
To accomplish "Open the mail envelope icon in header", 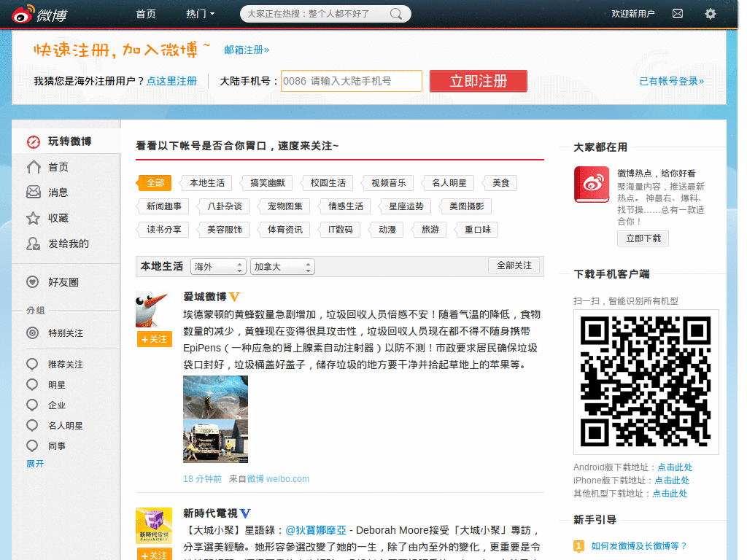I will (x=678, y=14).
